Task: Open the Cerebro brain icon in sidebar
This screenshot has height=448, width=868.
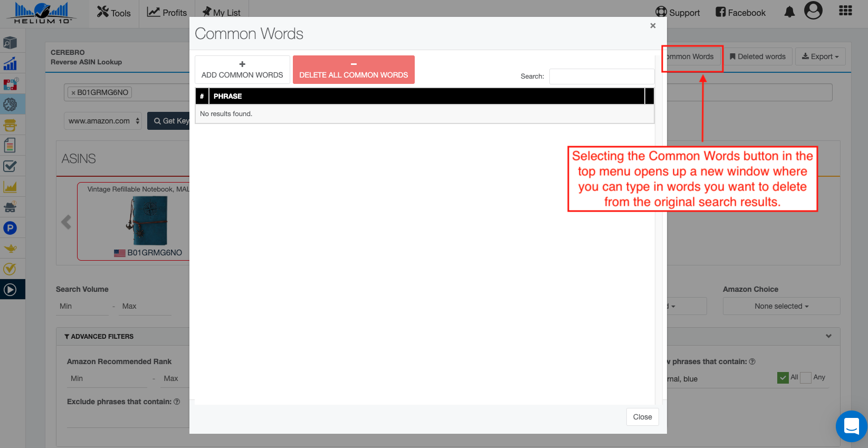Action: (x=10, y=104)
